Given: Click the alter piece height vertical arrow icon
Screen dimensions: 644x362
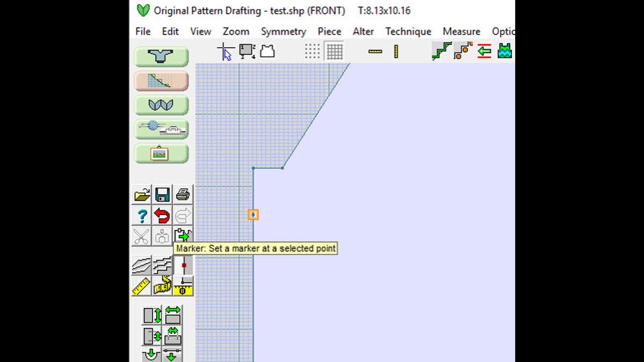Looking at the screenshot, I should tap(152, 315).
